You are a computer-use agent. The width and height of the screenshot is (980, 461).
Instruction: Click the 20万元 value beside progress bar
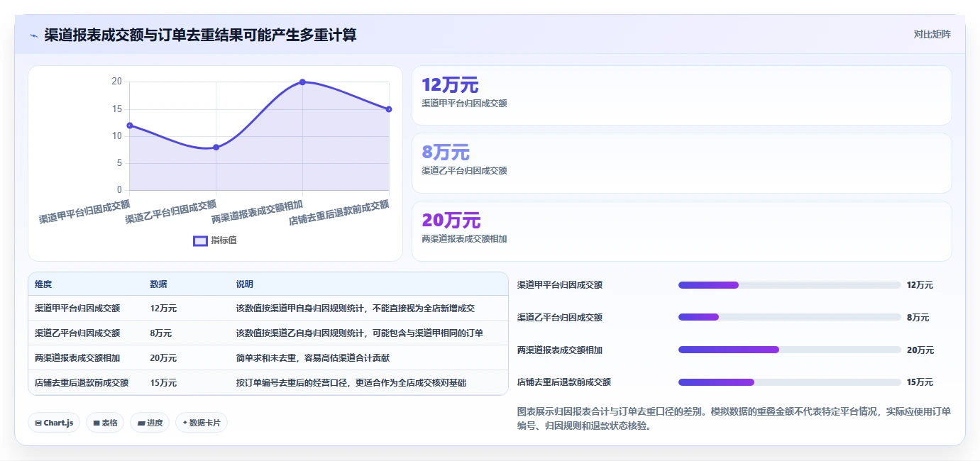click(920, 350)
